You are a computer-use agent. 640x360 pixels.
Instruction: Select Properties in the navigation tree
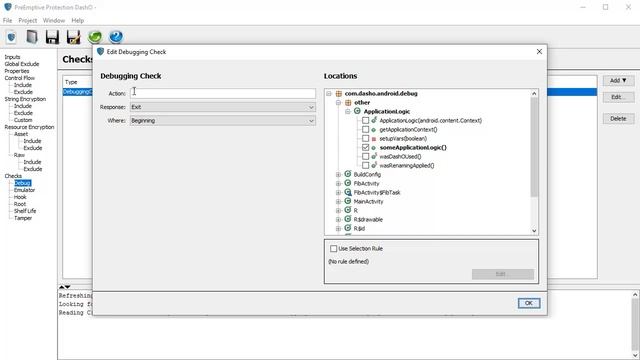(x=17, y=71)
